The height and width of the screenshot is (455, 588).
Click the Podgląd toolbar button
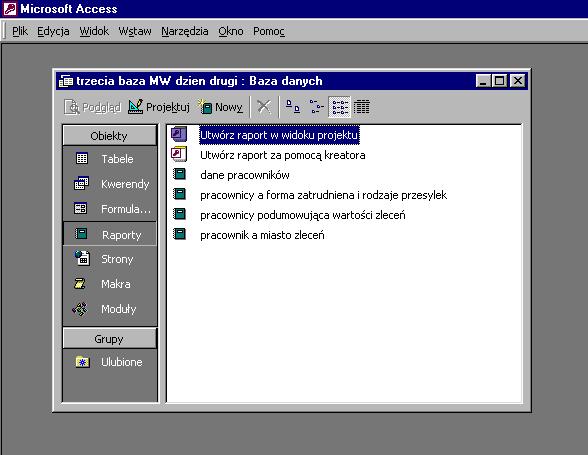coord(92,107)
